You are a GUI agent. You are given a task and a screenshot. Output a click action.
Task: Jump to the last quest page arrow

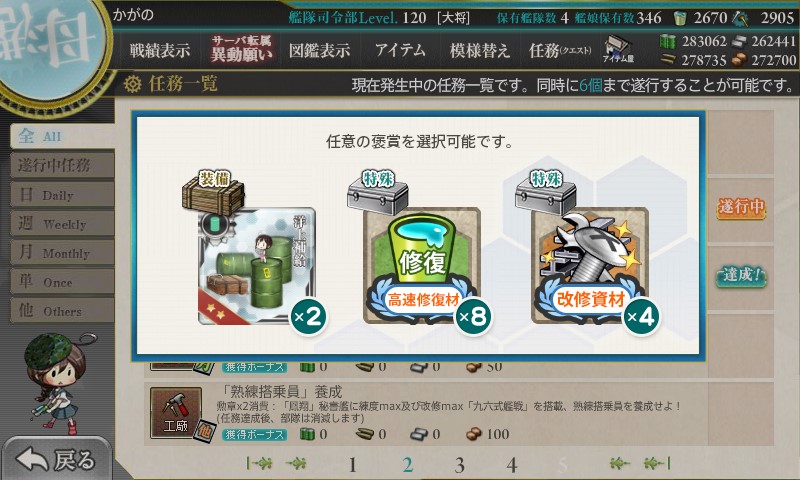click(x=657, y=463)
